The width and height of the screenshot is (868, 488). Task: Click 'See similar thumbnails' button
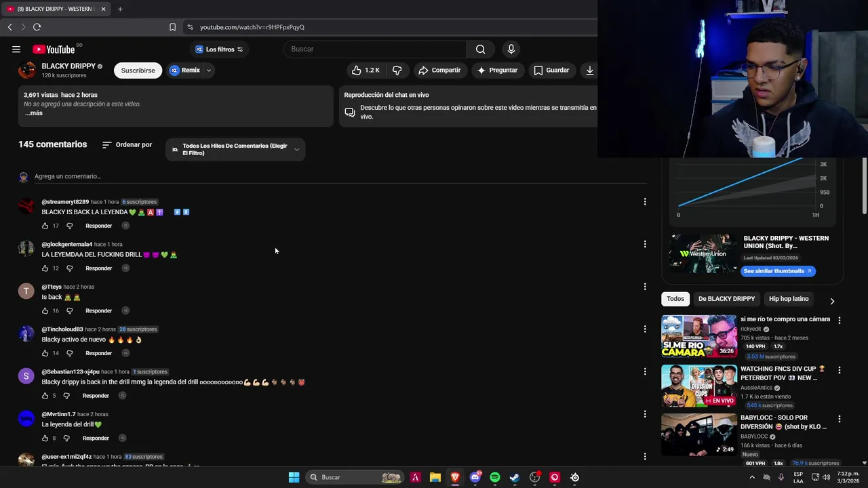[x=778, y=271]
